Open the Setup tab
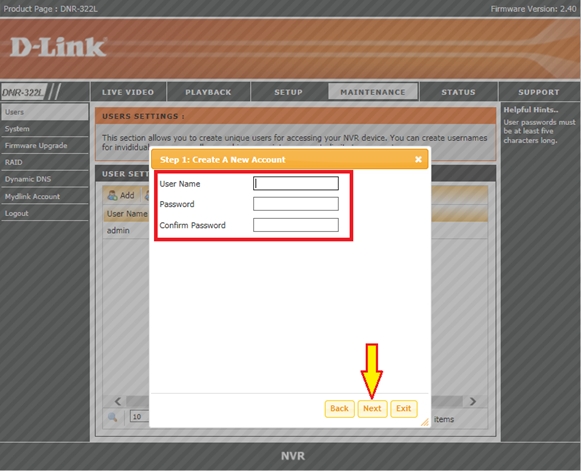The image size is (581, 471). (289, 92)
